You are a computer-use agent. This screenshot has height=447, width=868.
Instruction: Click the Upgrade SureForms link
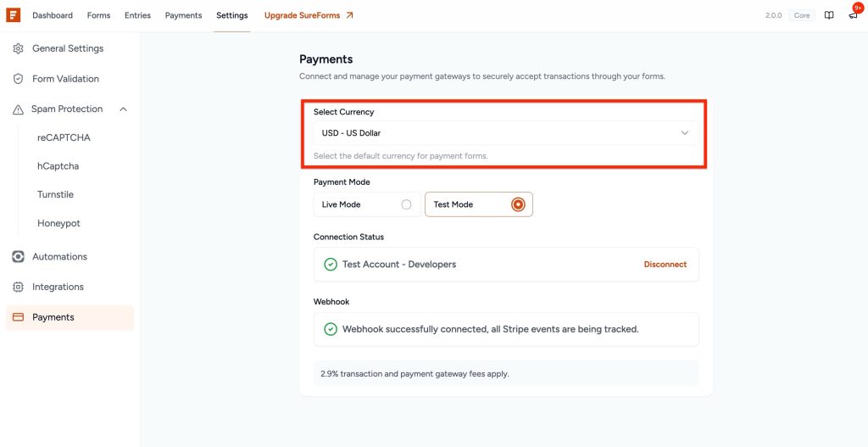point(309,15)
